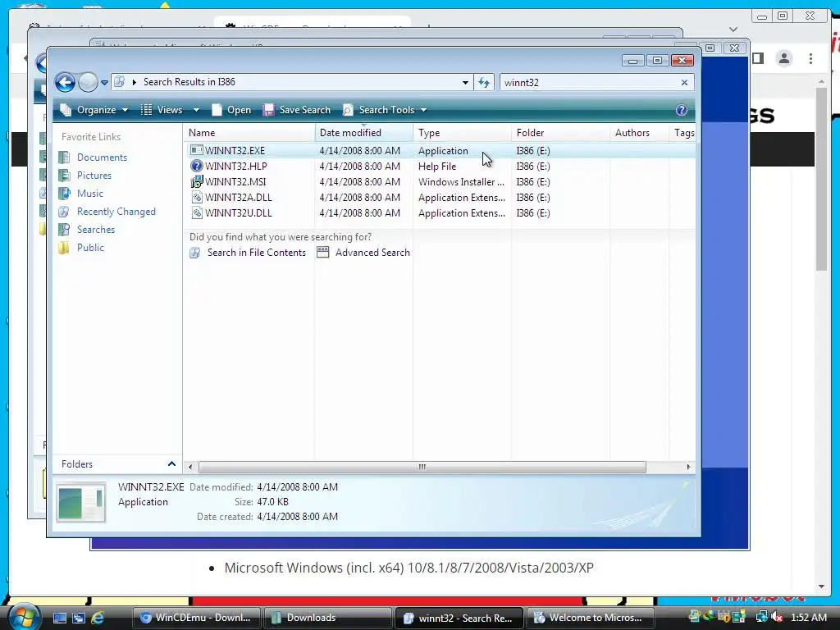Select the WINNT32.MSI installer icon
Image resolution: width=840 pixels, height=630 pixels.
point(197,181)
